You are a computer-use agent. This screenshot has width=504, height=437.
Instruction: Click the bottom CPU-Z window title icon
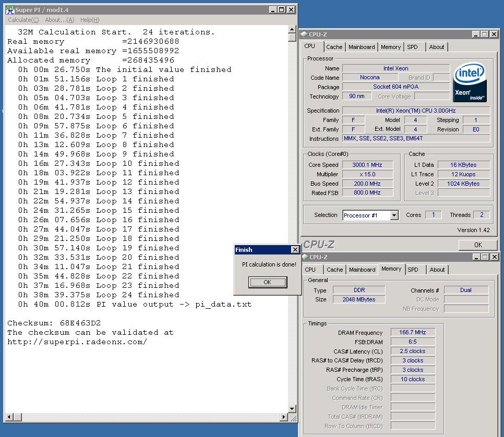305,257
